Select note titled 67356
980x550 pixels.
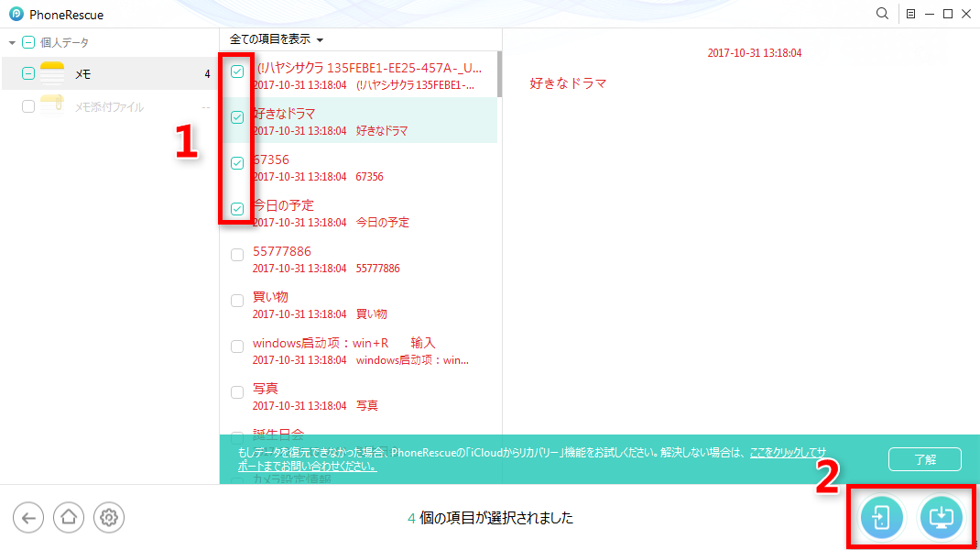[x=270, y=159]
